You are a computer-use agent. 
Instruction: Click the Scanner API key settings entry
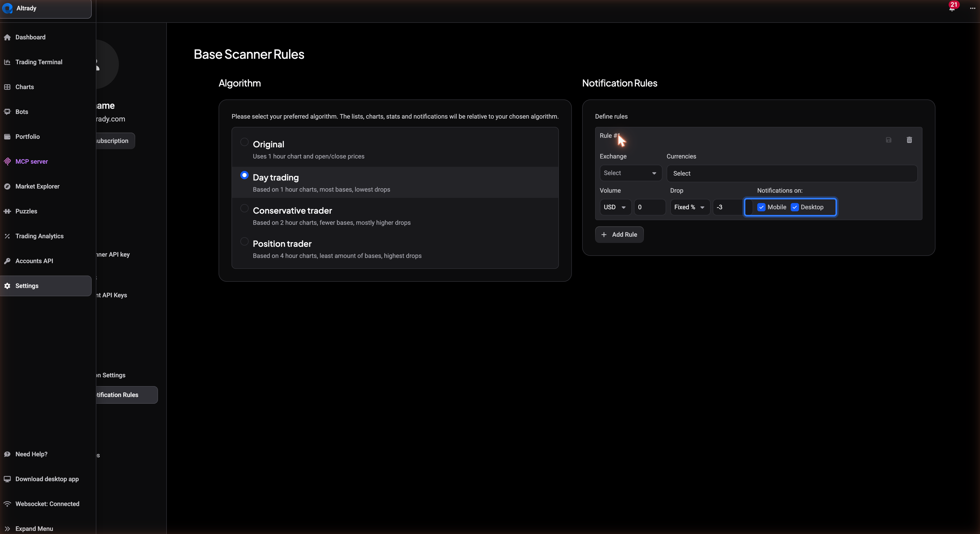click(x=113, y=255)
